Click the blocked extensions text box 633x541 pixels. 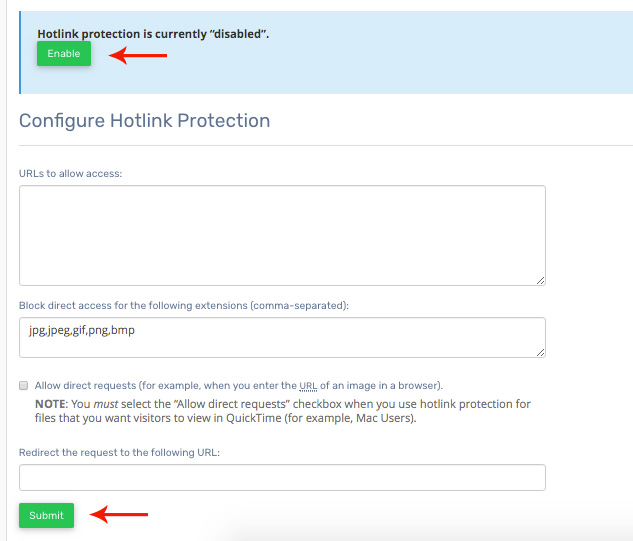click(x=282, y=337)
